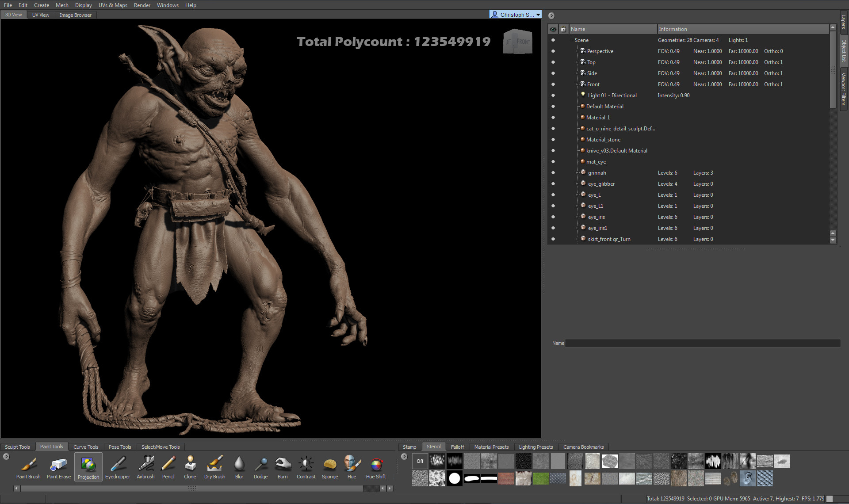Screen dimensions: 849x504
Task: Select the Clone tool
Action: [x=190, y=468]
